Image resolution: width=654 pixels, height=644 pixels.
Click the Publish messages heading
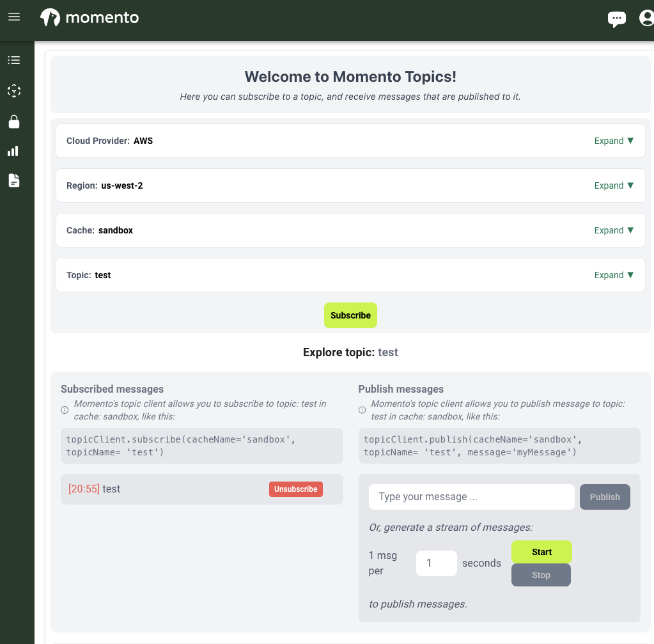401,389
